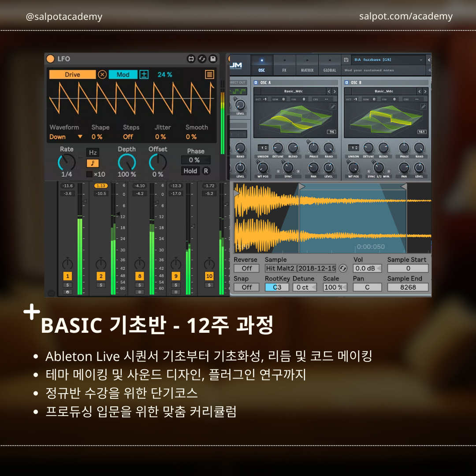Open the OSC A wavetable editor pencil
Image resolution: width=476 pixels, height=476 pixels.
coord(333,106)
